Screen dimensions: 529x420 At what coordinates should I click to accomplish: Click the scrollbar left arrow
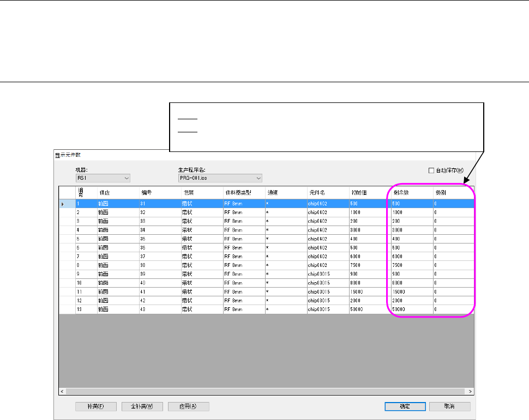(63, 391)
